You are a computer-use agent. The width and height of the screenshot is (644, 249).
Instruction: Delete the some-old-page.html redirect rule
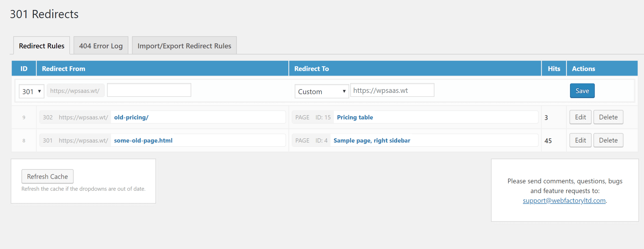coord(608,140)
